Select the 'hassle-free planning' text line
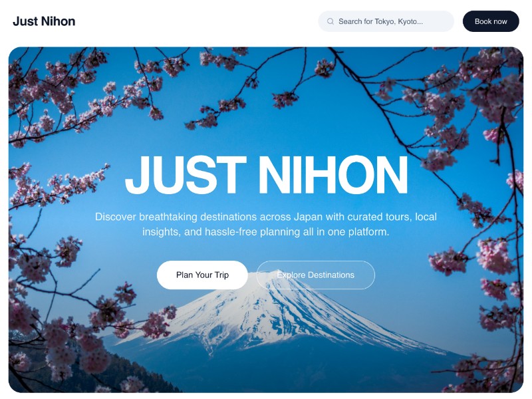This screenshot has width=532, height=399. pos(265,232)
